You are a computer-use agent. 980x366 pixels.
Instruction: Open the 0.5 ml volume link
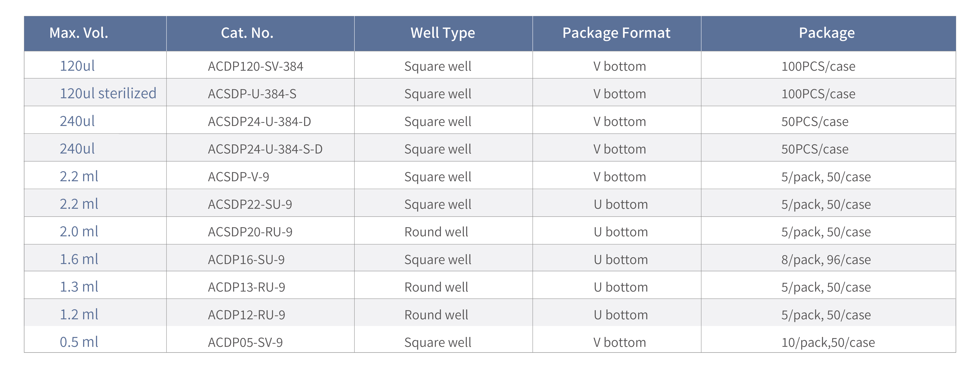click(x=79, y=342)
